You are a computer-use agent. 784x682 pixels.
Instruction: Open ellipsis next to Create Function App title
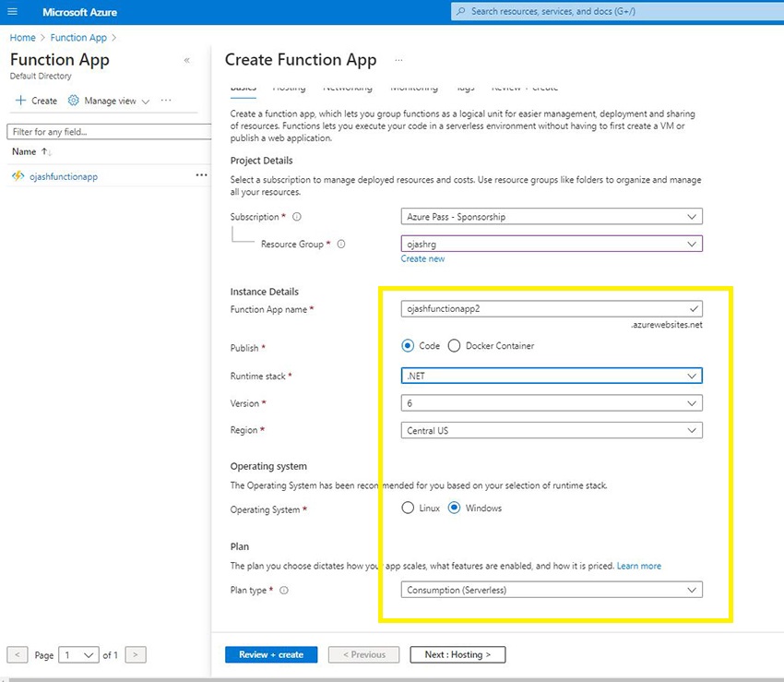click(x=398, y=60)
